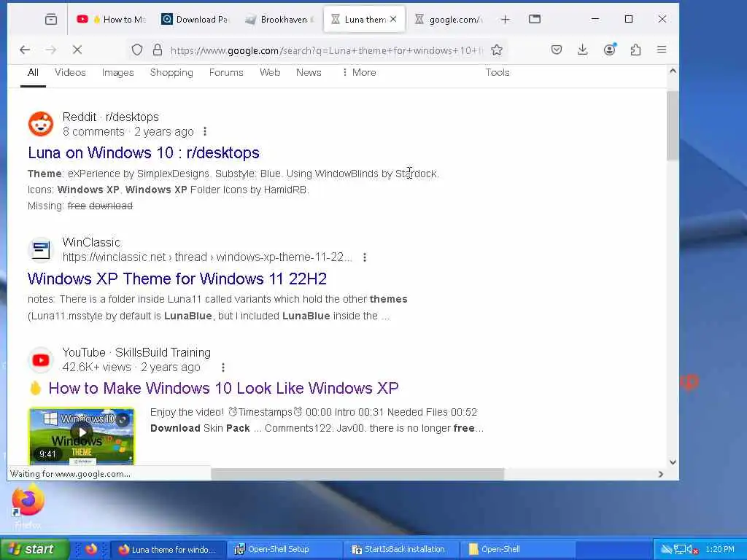
Task: Click the YouTube SkillsBuild Training source text
Action: (x=136, y=352)
